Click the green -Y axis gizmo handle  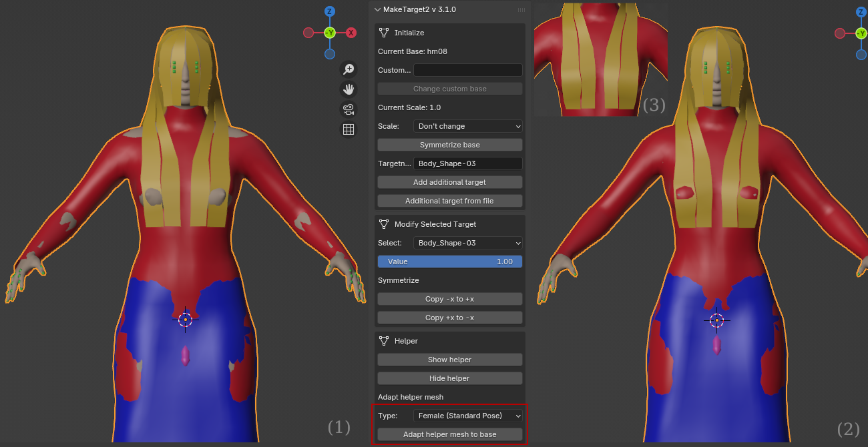329,33
